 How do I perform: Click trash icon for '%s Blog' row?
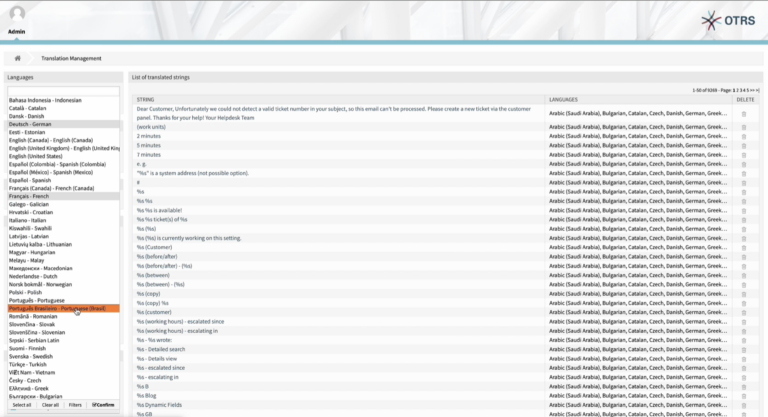coord(744,396)
